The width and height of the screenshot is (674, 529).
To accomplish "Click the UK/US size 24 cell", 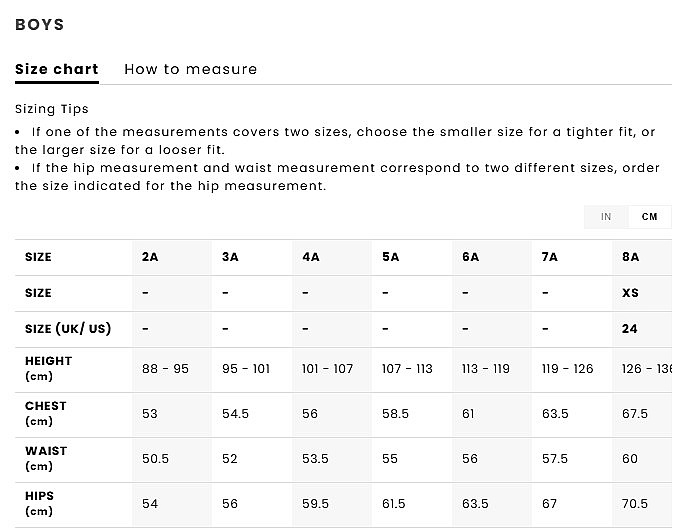I will coord(630,329).
